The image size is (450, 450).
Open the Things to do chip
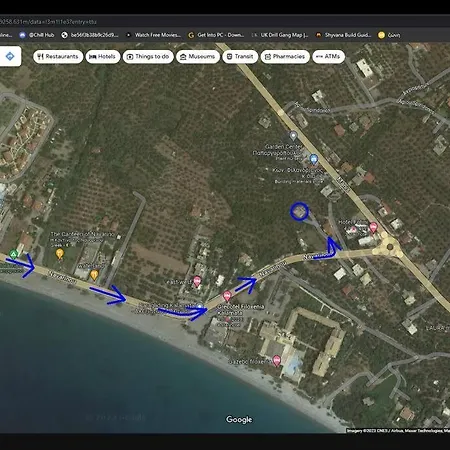(x=148, y=57)
